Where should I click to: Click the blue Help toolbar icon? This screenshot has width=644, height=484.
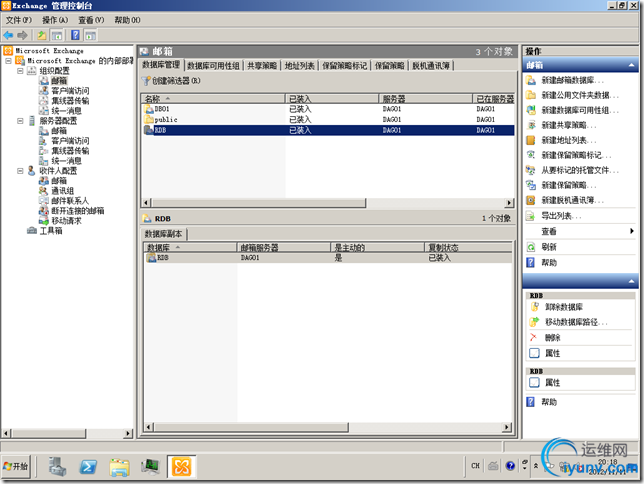click(76, 35)
